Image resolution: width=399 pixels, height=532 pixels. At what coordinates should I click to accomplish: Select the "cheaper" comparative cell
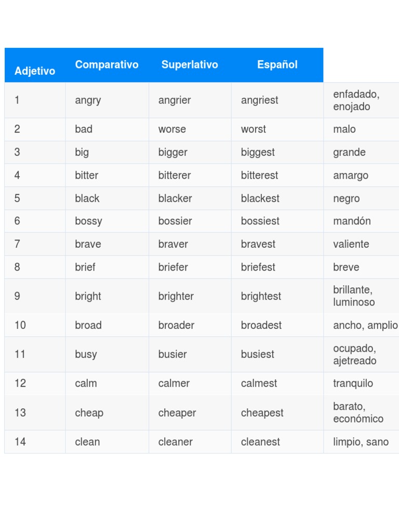[x=177, y=413]
